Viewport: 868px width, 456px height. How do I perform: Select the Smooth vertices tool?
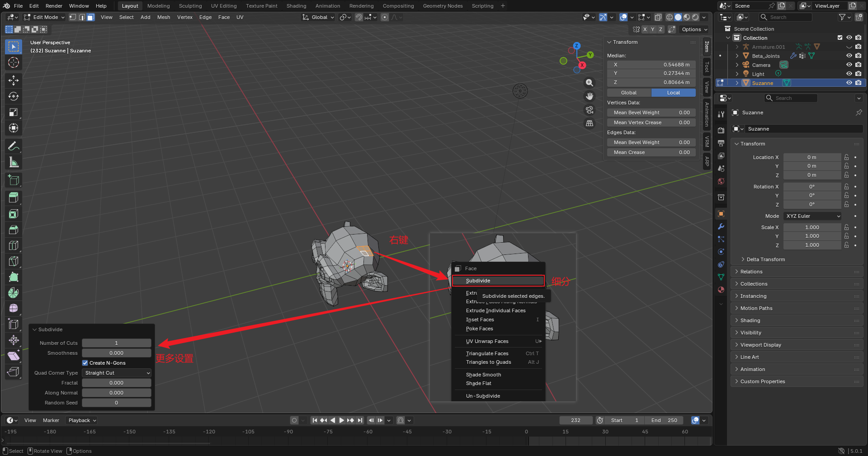[14, 309]
